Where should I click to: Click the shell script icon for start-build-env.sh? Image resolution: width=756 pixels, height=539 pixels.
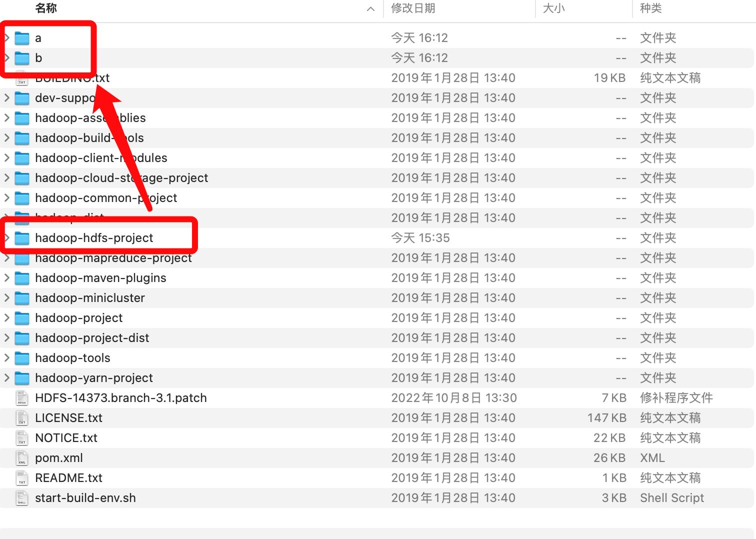(22, 498)
